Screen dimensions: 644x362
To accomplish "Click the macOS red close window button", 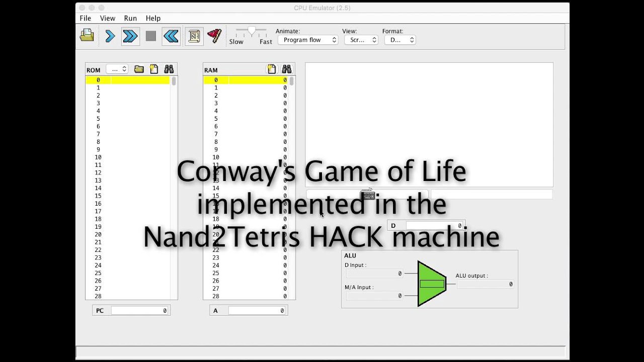I will [82, 8].
